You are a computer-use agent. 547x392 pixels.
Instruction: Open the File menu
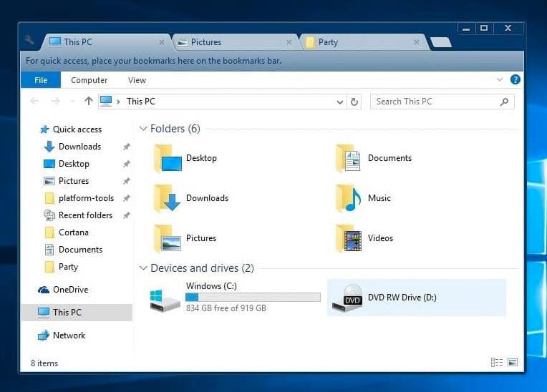pyautogui.click(x=41, y=80)
